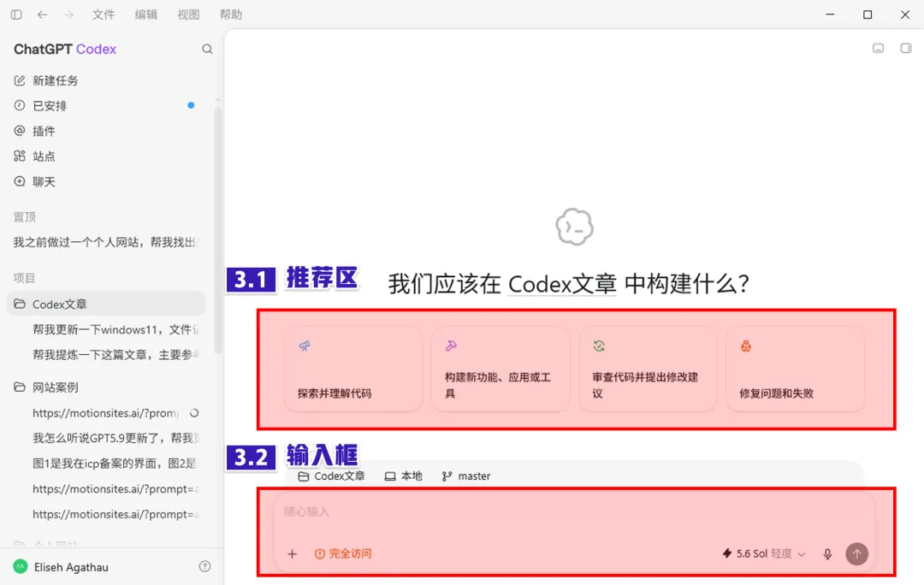Choose the 审查代码并提出修改建议 card

click(x=648, y=369)
